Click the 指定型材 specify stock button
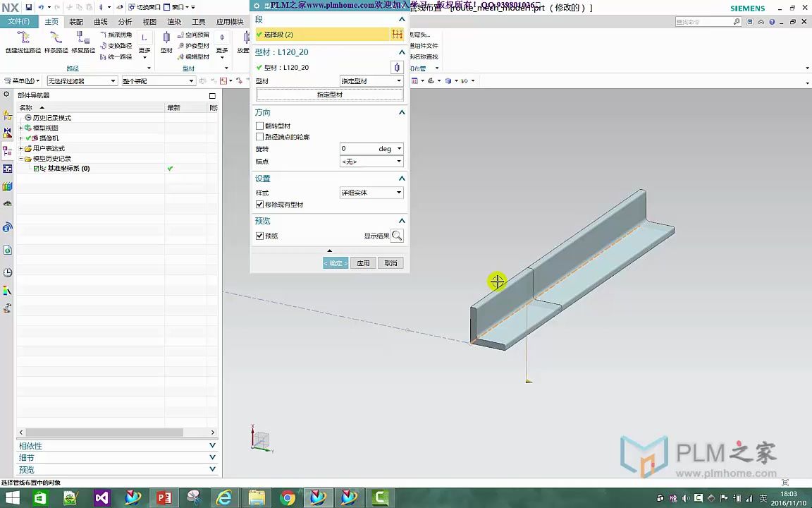812x508 pixels. [329, 95]
